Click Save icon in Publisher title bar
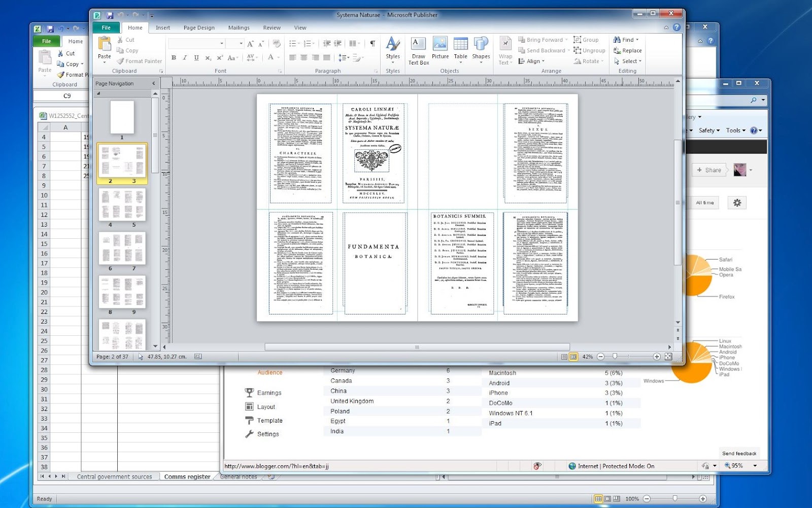812x508 pixels. pyautogui.click(x=110, y=15)
